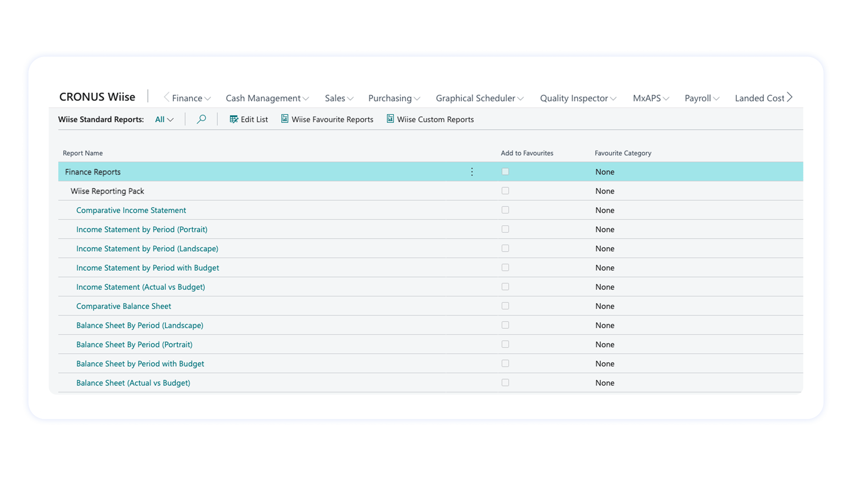The height and width of the screenshot is (504, 852).
Task: Open Comparative Income Statement report
Action: pyautogui.click(x=131, y=210)
